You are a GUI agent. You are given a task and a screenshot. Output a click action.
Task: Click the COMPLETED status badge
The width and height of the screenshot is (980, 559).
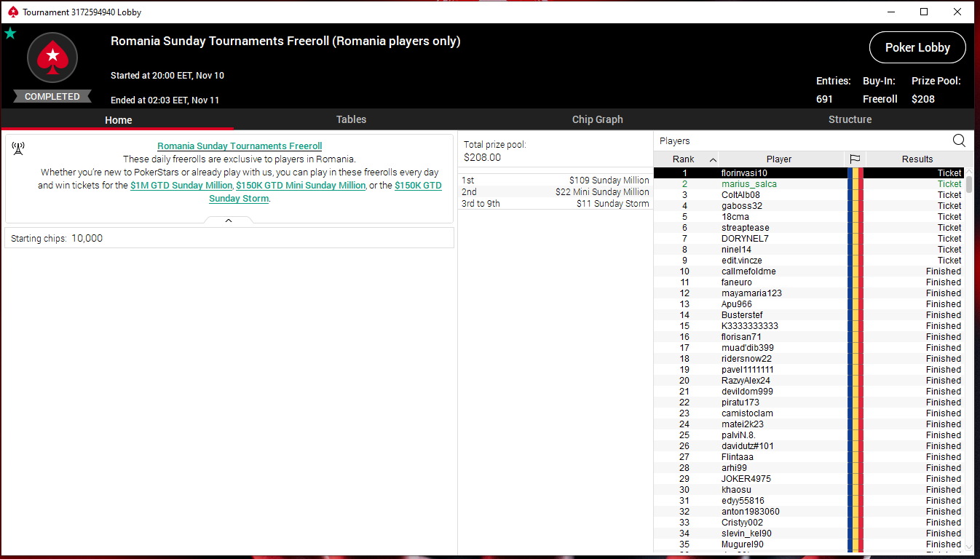coord(52,97)
